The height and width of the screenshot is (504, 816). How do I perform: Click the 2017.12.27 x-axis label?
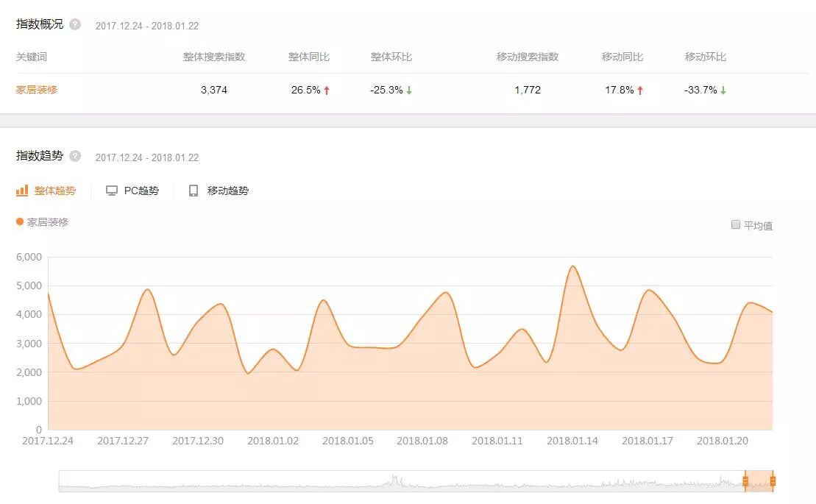point(123,441)
